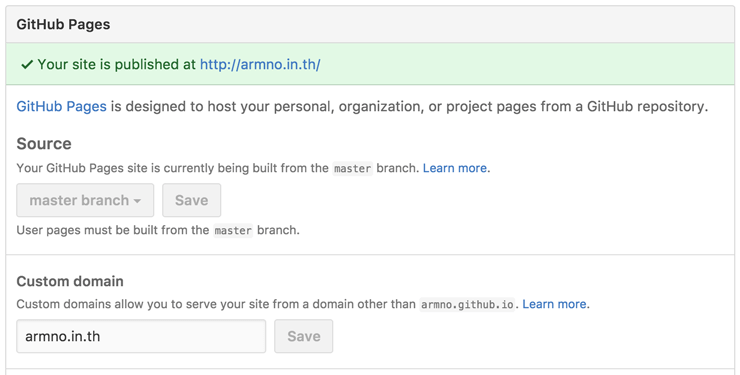Viewport: 740px width, 375px height.
Task: Click the green checkmark published icon
Action: (x=27, y=65)
